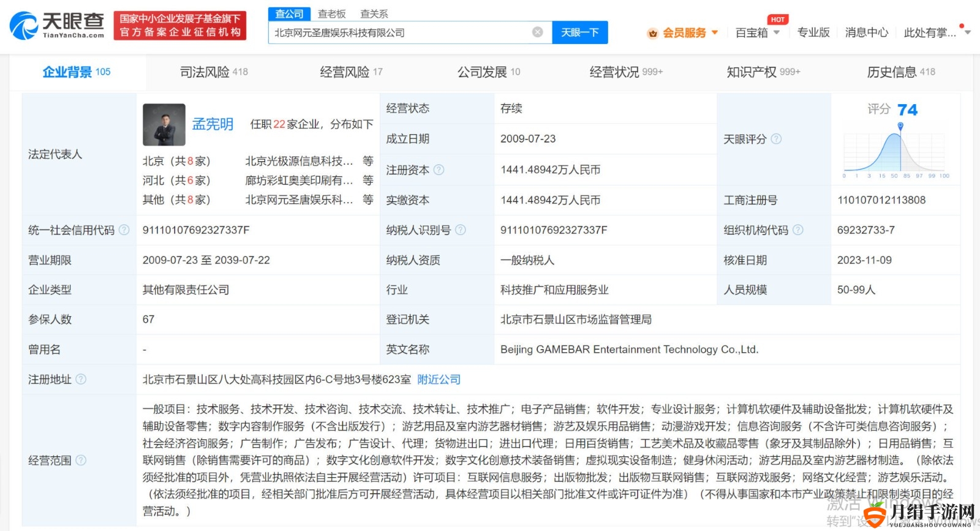Select staff size value 50-99人
Screen dimensions: 980x531
pyautogui.click(x=856, y=290)
